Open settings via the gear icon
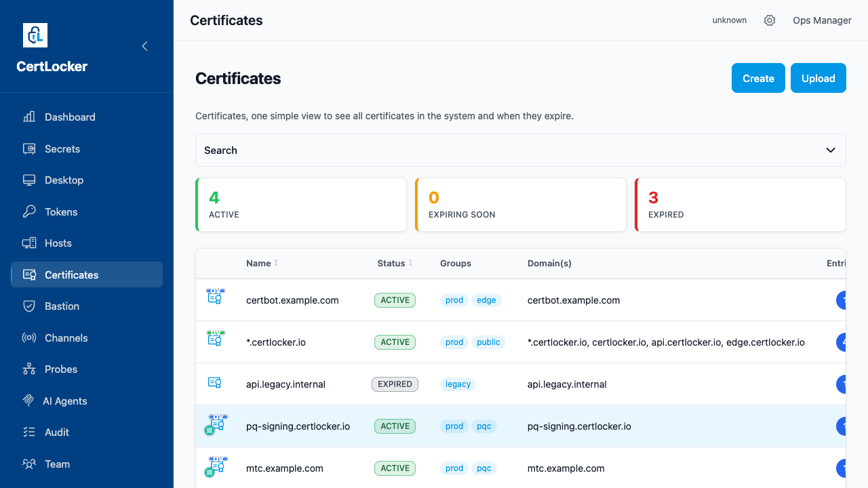Screen dimensions: 868x488 click(x=770, y=20)
